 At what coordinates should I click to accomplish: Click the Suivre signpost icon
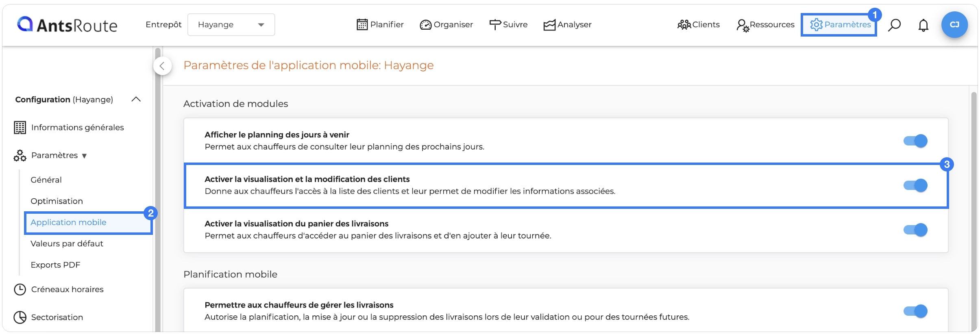(x=495, y=25)
